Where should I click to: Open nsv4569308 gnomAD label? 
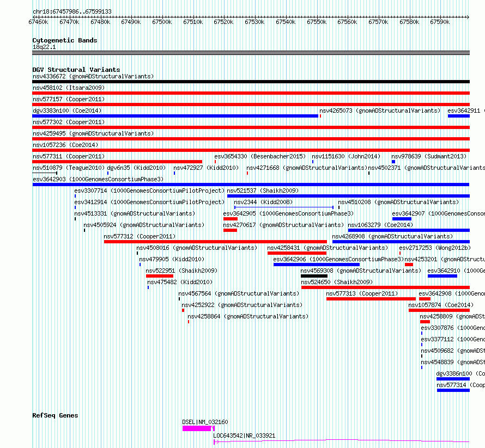pyautogui.click(x=361, y=271)
